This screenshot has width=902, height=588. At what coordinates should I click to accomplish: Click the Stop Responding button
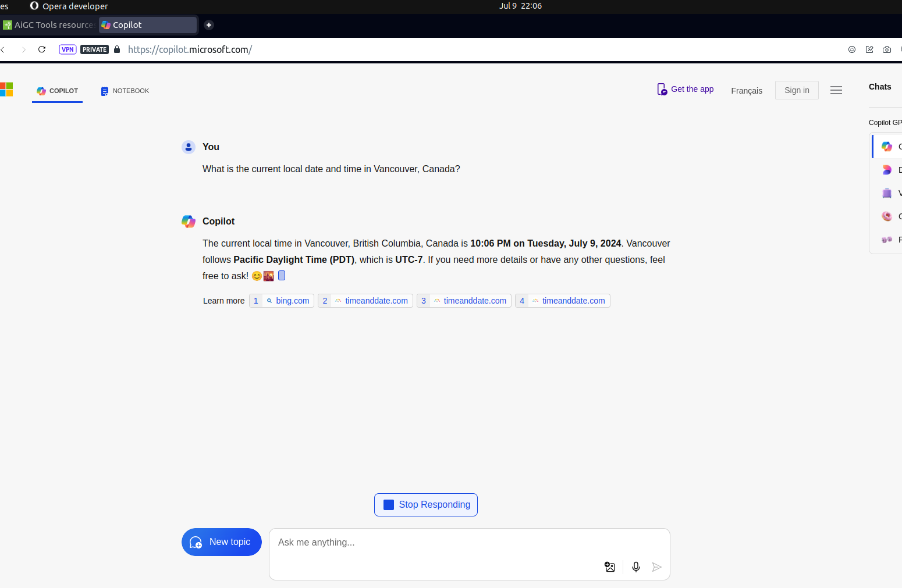coord(426,505)
